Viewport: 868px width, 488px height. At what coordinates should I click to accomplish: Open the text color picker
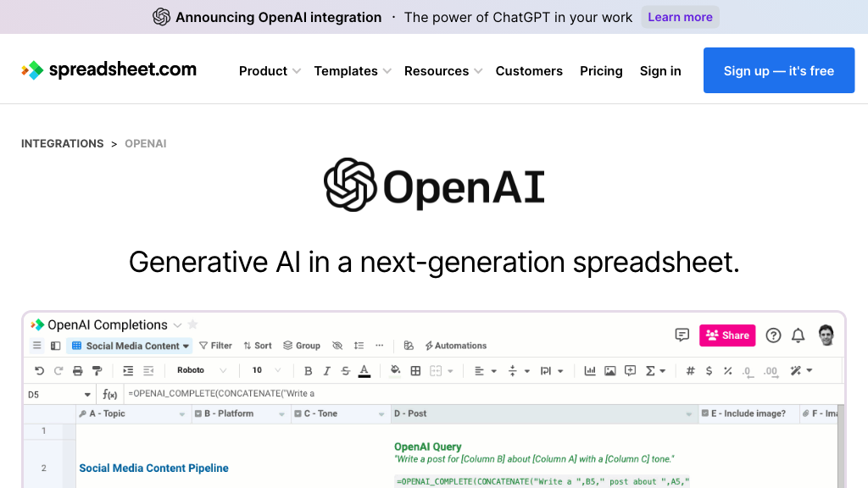click(364, 370)
